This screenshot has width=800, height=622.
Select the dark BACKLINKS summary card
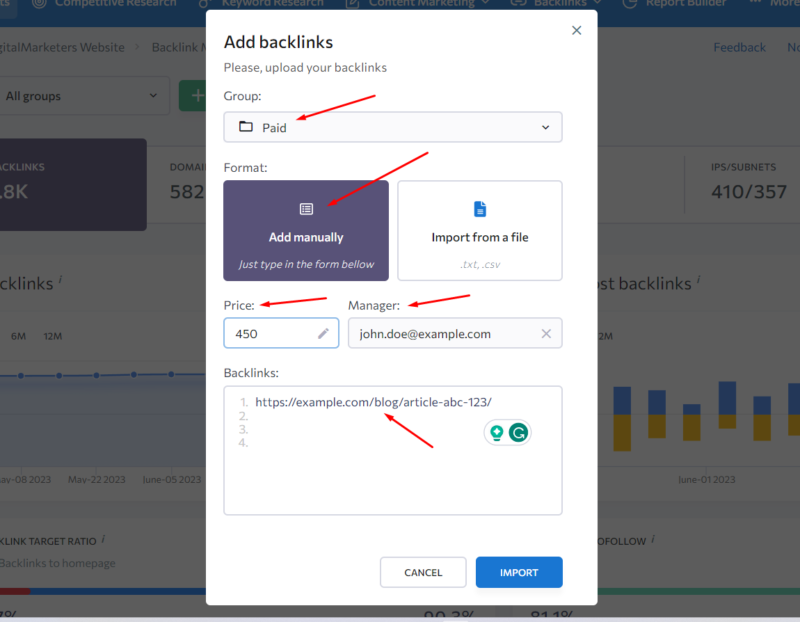point(73,185)
